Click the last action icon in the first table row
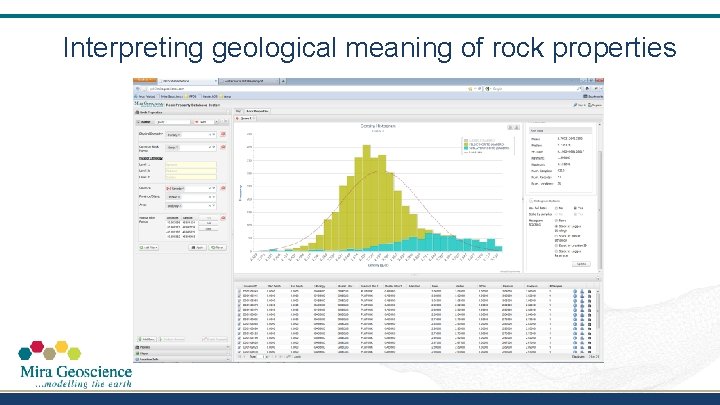The image size is (720, 405). click(590, 292)
